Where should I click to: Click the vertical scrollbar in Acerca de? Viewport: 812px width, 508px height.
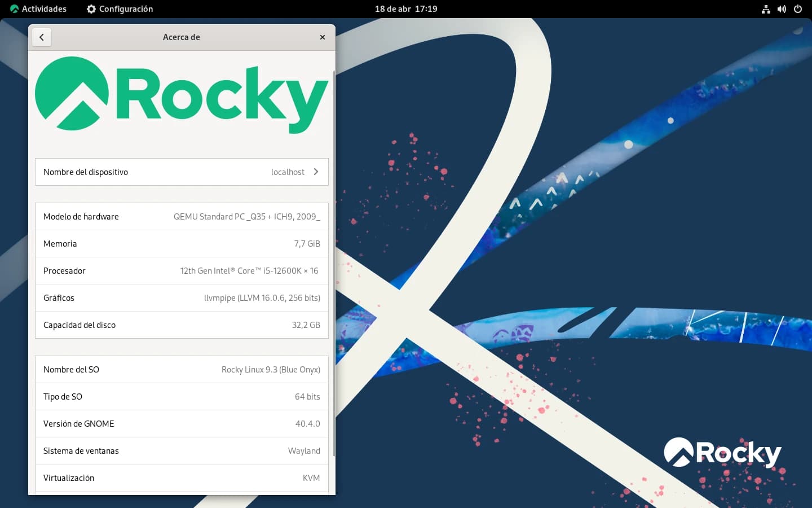pyautogui.click(x=334, y=264)
